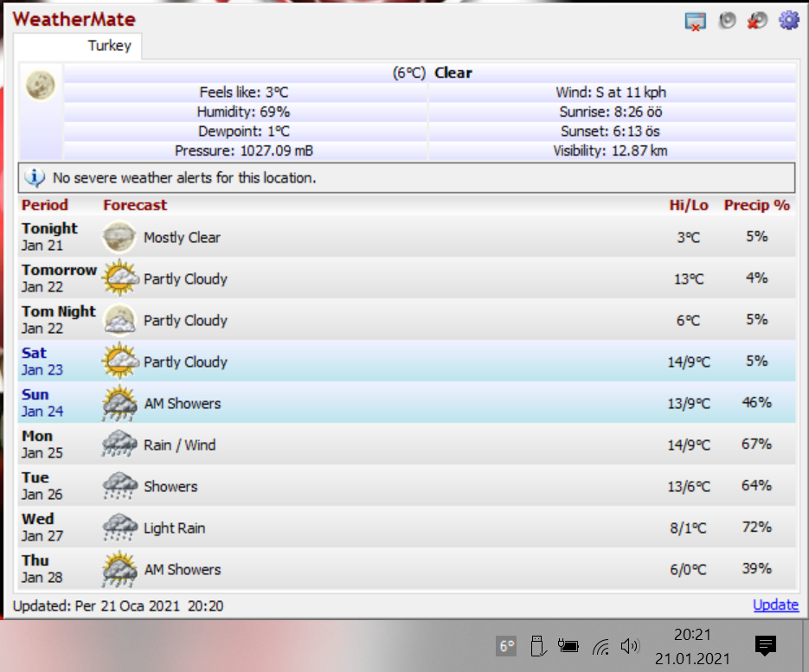
Task: Click the 'Rain / Wind' forecast text
Action: (x=180, y=445)
